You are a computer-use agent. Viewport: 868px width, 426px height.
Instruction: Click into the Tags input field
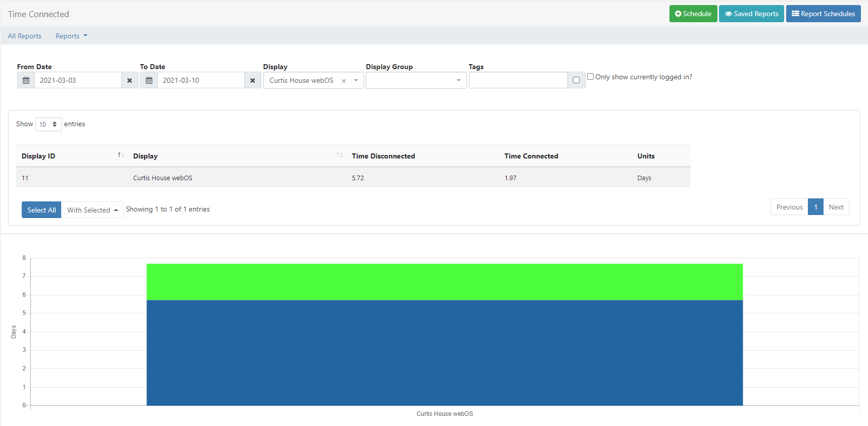(518, 80)
